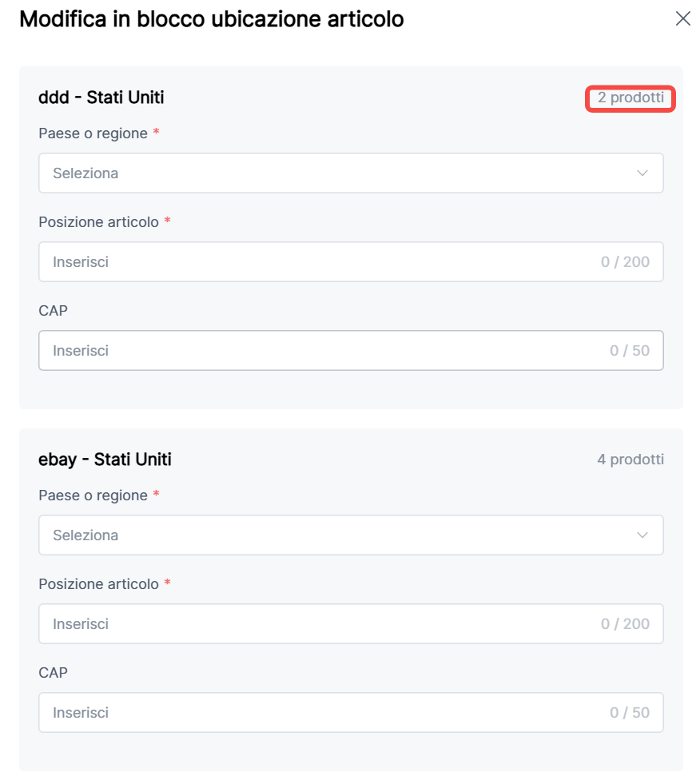Click the dialog title "Modifica in blocco ubicazione articolo"

211,19
